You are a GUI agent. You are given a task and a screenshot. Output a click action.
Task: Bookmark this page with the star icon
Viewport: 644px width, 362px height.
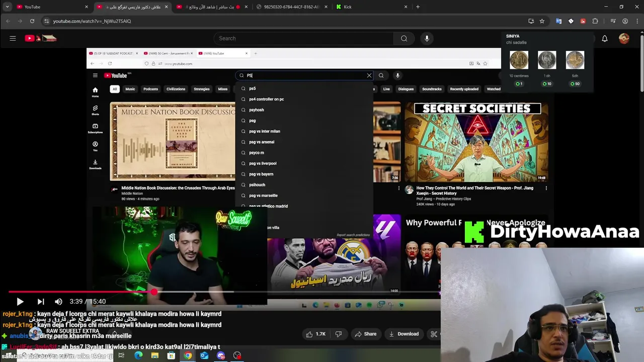pyautogui.click(x=542, y=21)
